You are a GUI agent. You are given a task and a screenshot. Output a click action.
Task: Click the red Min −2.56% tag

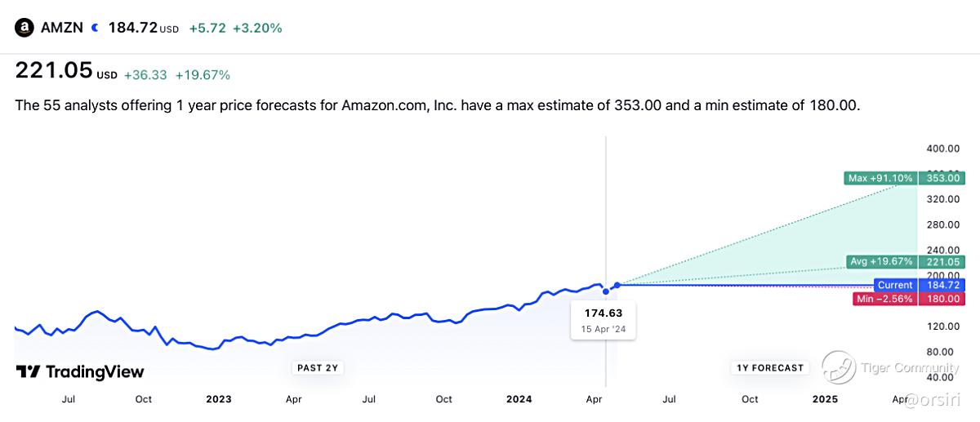884,299
